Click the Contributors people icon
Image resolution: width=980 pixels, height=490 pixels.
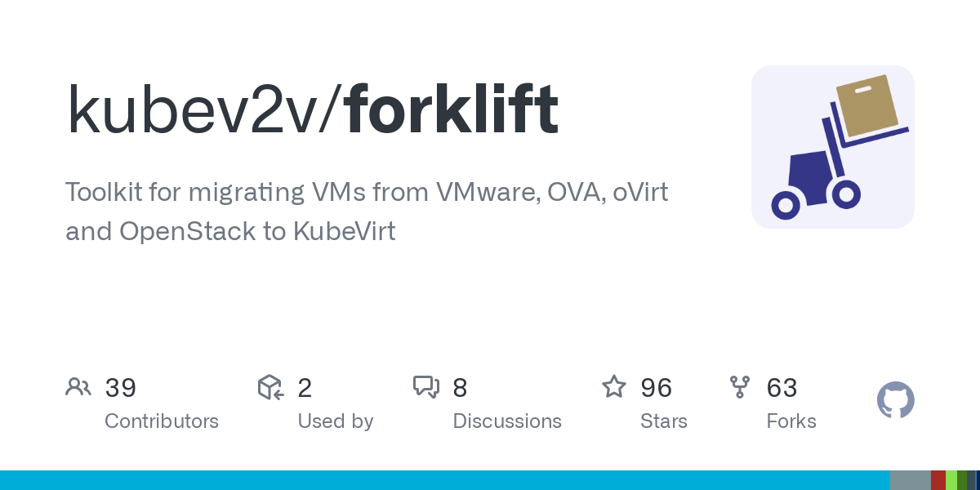78,387
